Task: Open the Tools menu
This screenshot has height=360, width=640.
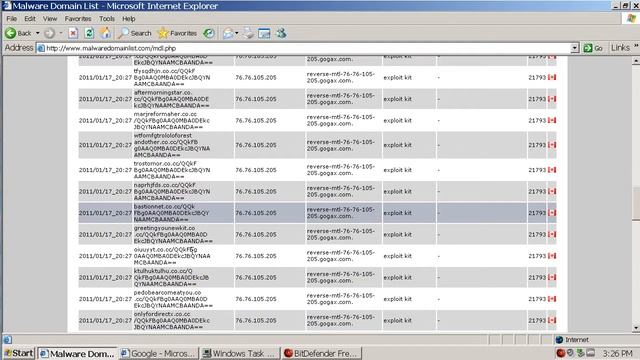Action: click(x=107, y=19)
